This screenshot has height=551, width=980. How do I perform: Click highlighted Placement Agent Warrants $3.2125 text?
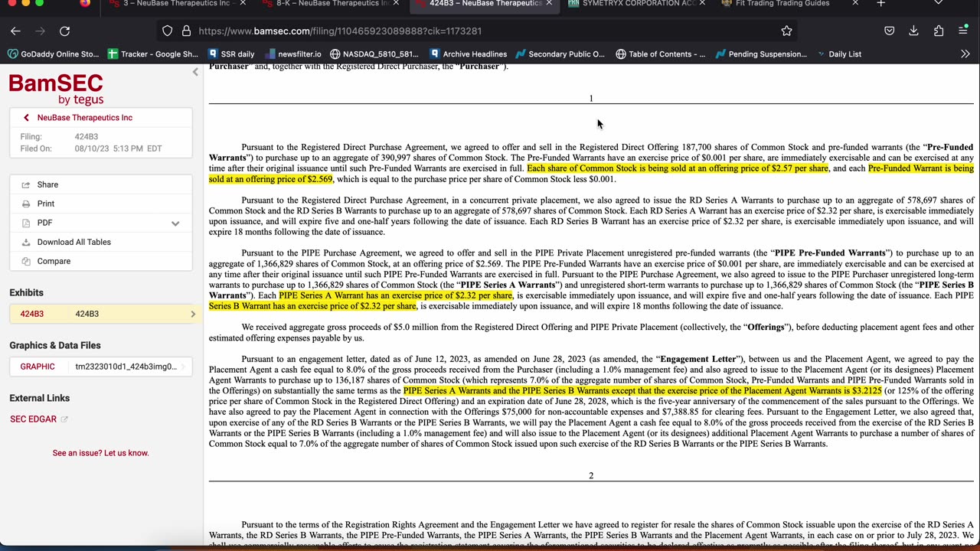pos(642,390)
